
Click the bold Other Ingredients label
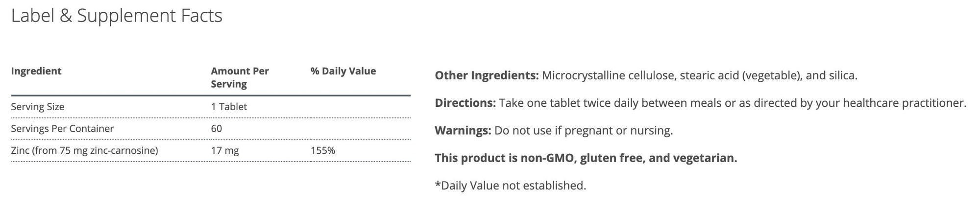click(487, 76)
